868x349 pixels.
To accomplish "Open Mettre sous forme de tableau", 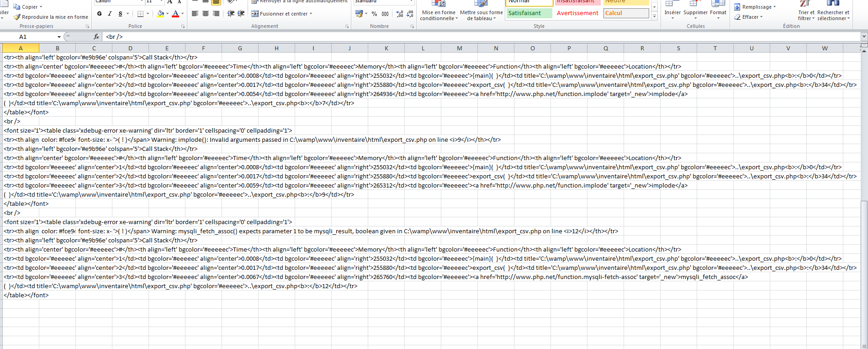I will pyautogui.click(x=481, y=11).
